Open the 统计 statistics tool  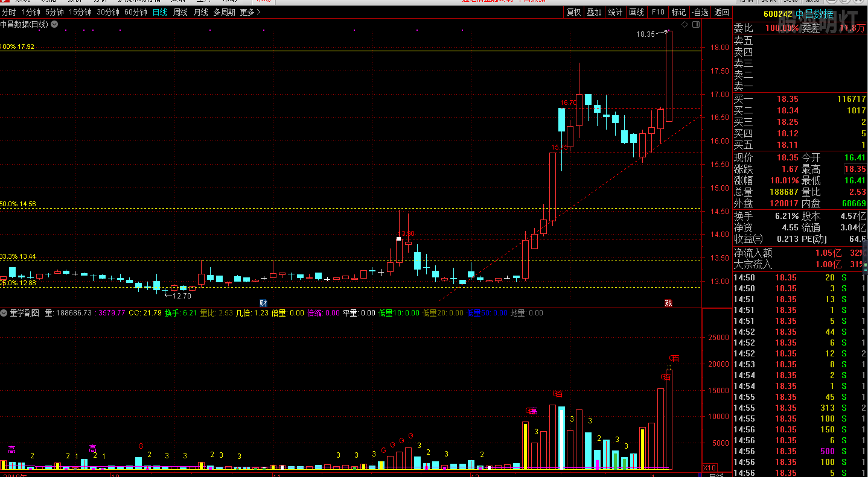[616, 12]
